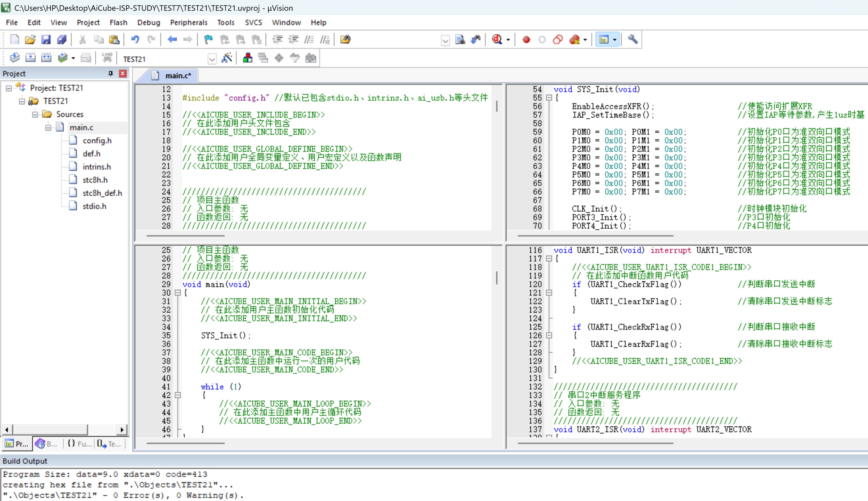Collapse the TEST21 target node

pyautogui.click(x=22, y=102)
